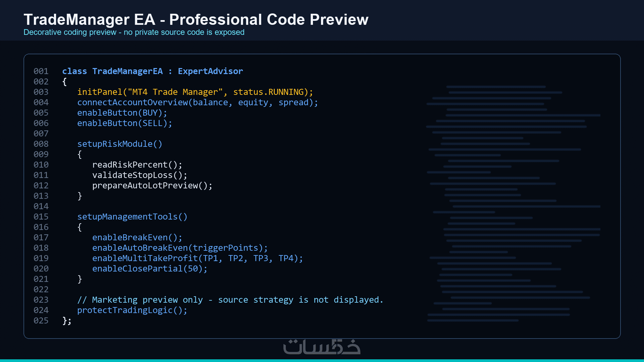Click the setupRiskModule() line
Screen dimensions: 644x362
click(120, 144)
